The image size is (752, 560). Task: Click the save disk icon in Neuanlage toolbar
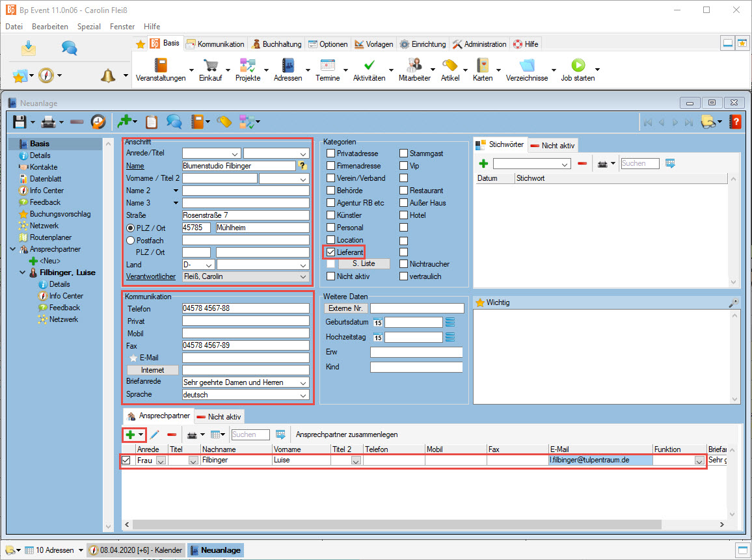(20, 122)
